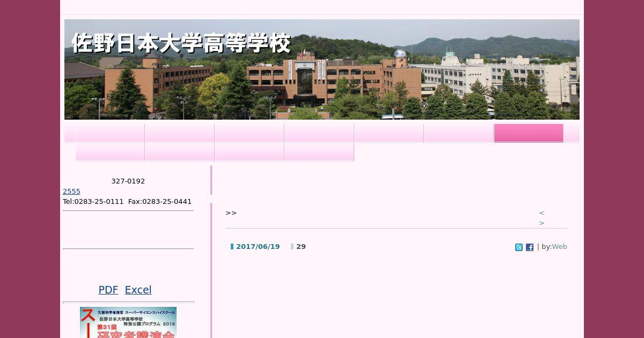The height and width of the screenshot is (338, 644).
Task: Go to next post with ">" link
Action: 541,223
